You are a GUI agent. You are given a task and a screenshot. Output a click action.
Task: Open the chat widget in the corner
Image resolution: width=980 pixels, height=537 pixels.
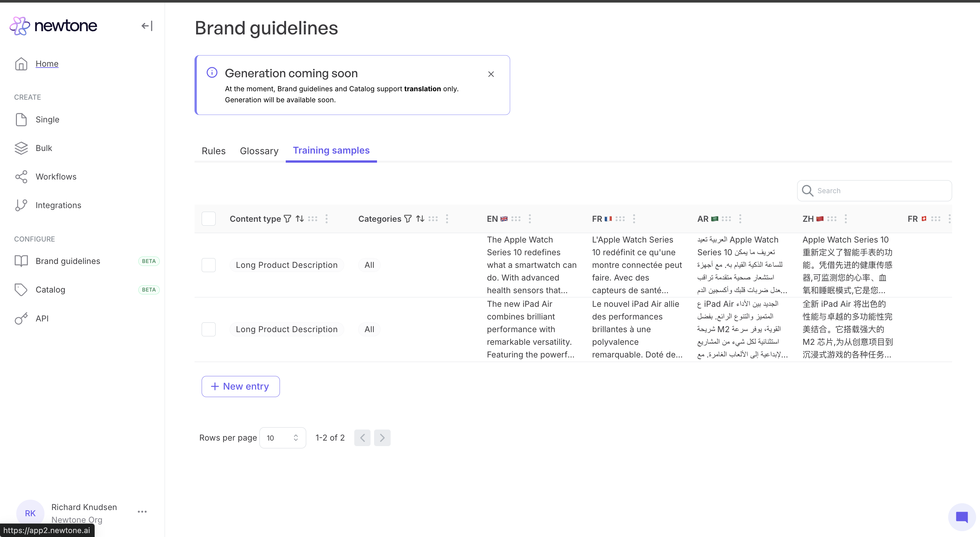tap(961, 517)
